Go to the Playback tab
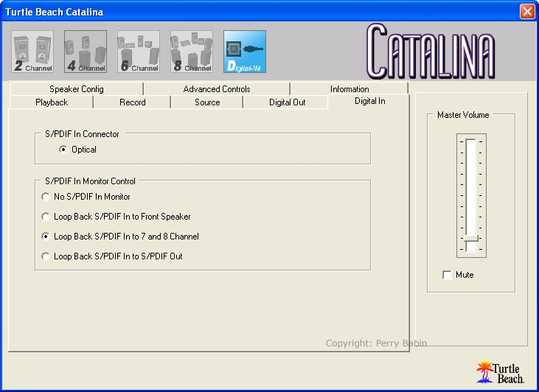539x392 pixels. [52, 102]
